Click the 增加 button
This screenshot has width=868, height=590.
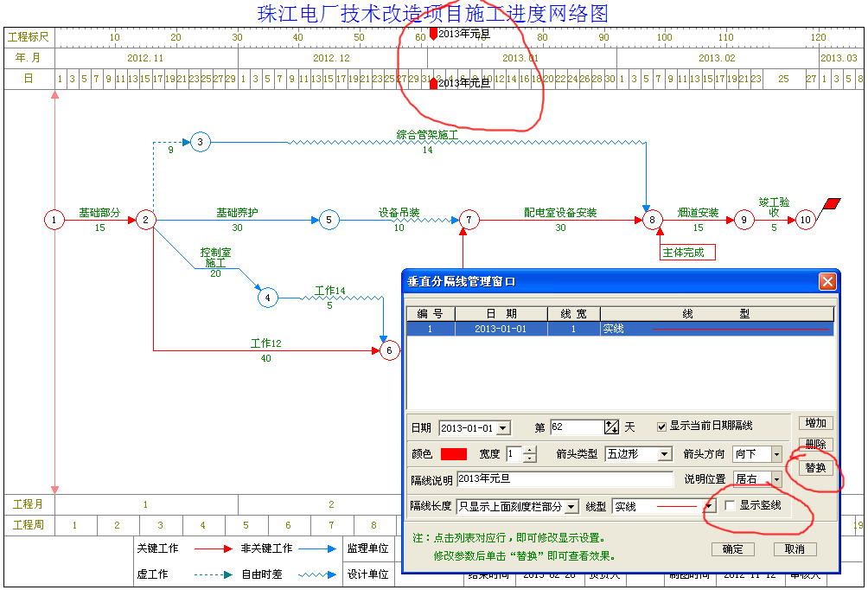[815, 423]
